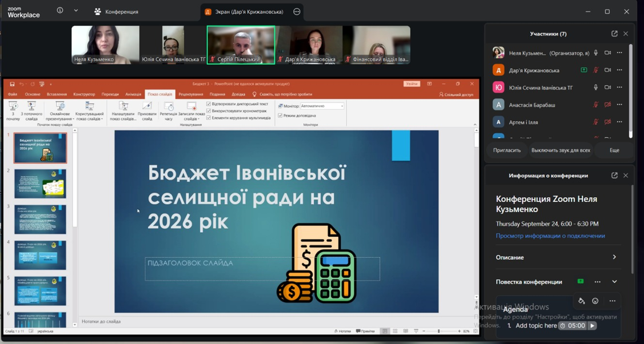Image resolution: width=644 pixels, height=344 pixels.
Task: Collapse Повестка конференции chevron
Action: click(x=614, y=281)
